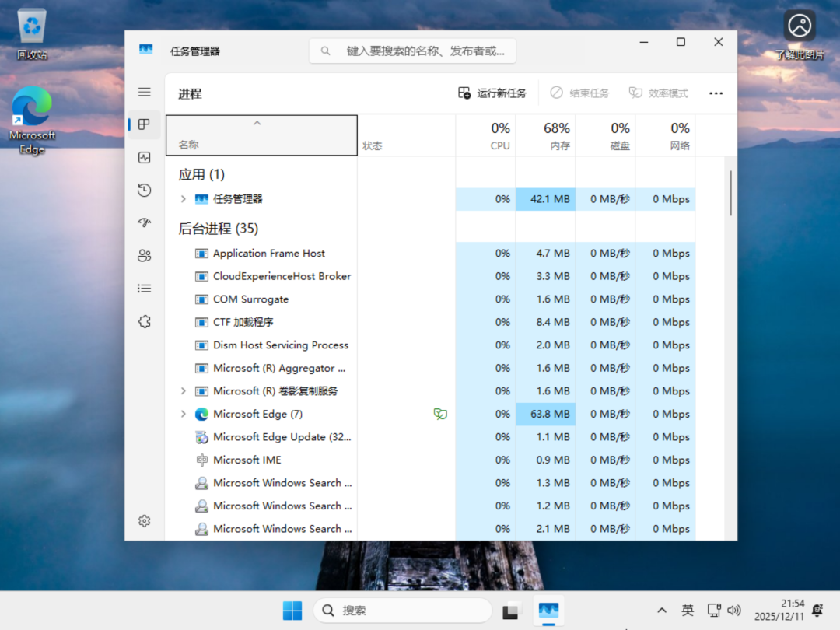
Task: Expand the Microsoft Edge (7) group
Action: point(184,414)
